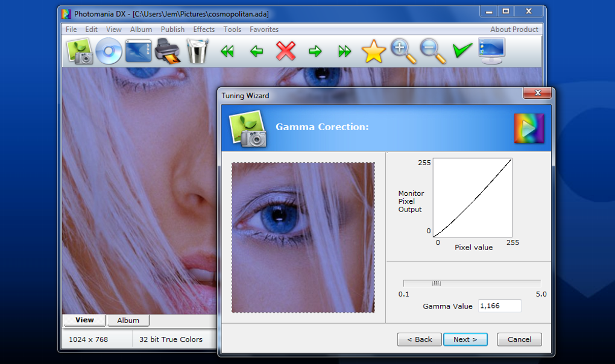Maximize the Photomania DX window
Screen dimensions: 615x364
click(x=506, y=11)
